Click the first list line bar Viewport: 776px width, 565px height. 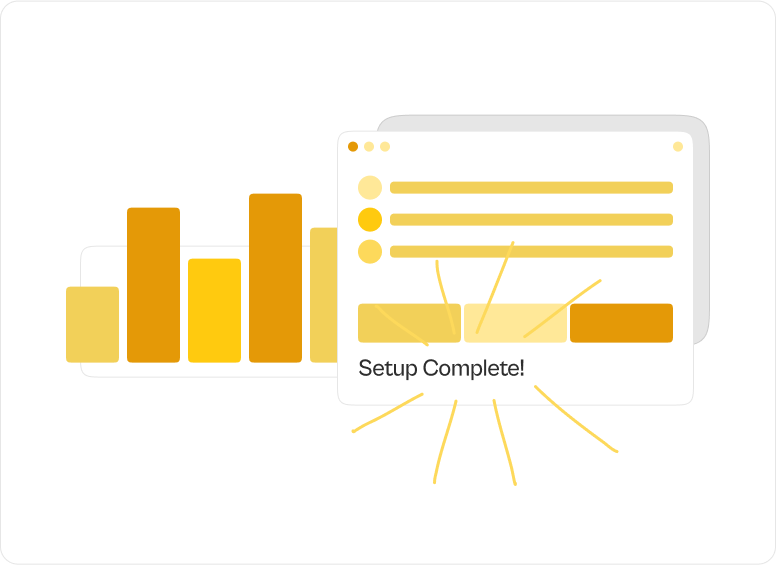coord(532,188)
